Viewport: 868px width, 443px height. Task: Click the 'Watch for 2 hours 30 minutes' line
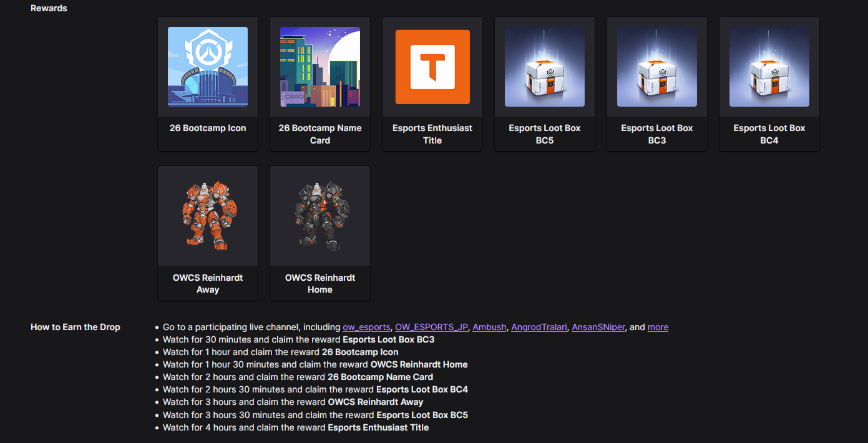(315, 389)
